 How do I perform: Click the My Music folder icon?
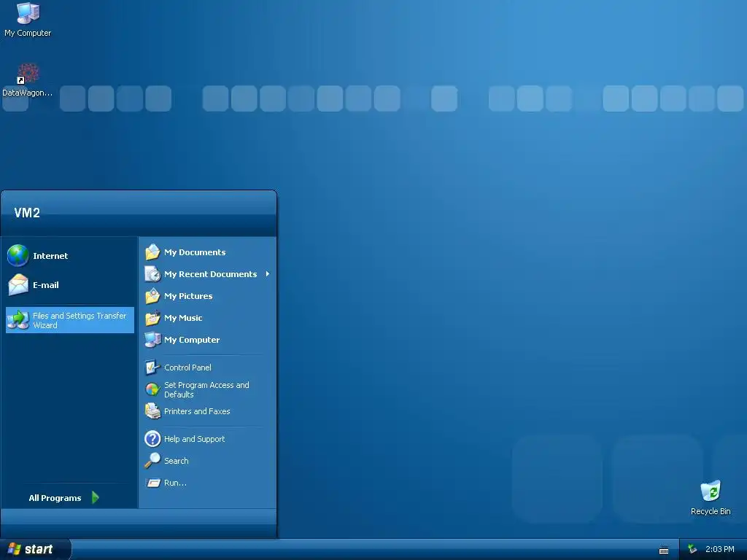click(152, 318)
